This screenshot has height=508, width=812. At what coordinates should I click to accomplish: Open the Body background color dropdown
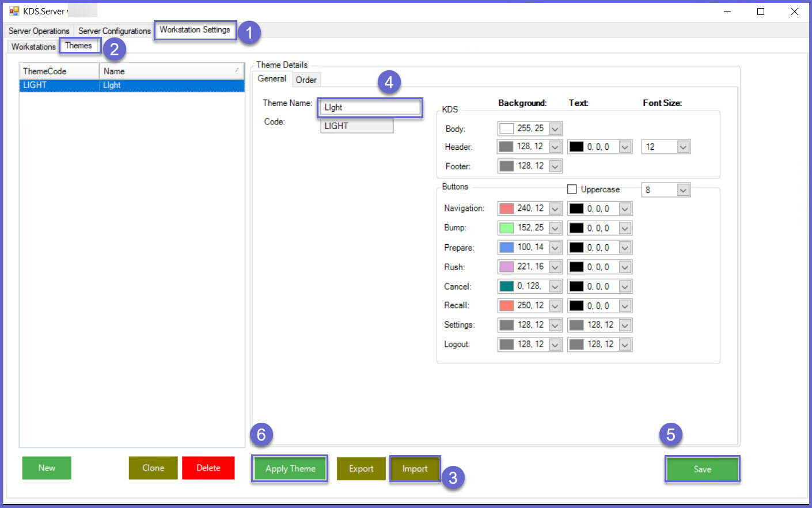tap(555, 129)
